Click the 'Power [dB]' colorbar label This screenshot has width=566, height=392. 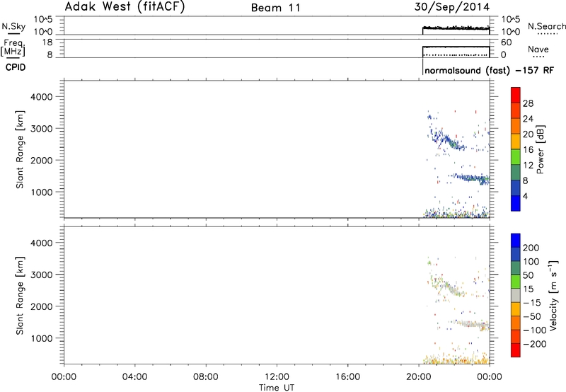click(540, 149)
